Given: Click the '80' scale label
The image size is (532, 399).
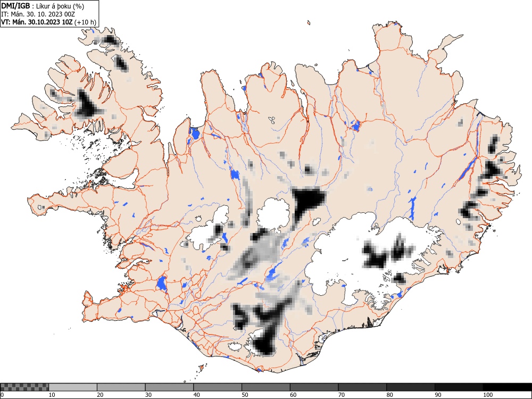Looking at the screenshot, I should coord(389,395).
